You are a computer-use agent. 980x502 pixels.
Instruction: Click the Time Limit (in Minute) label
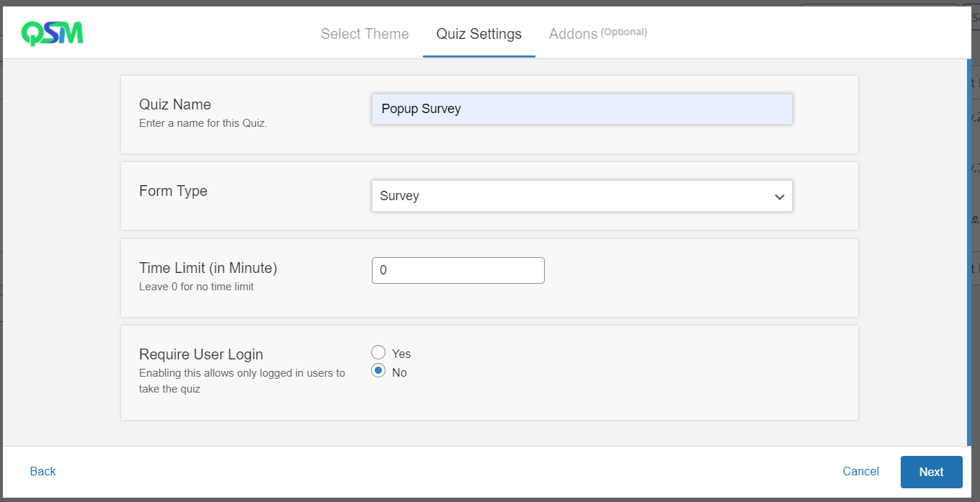(208, 268)
